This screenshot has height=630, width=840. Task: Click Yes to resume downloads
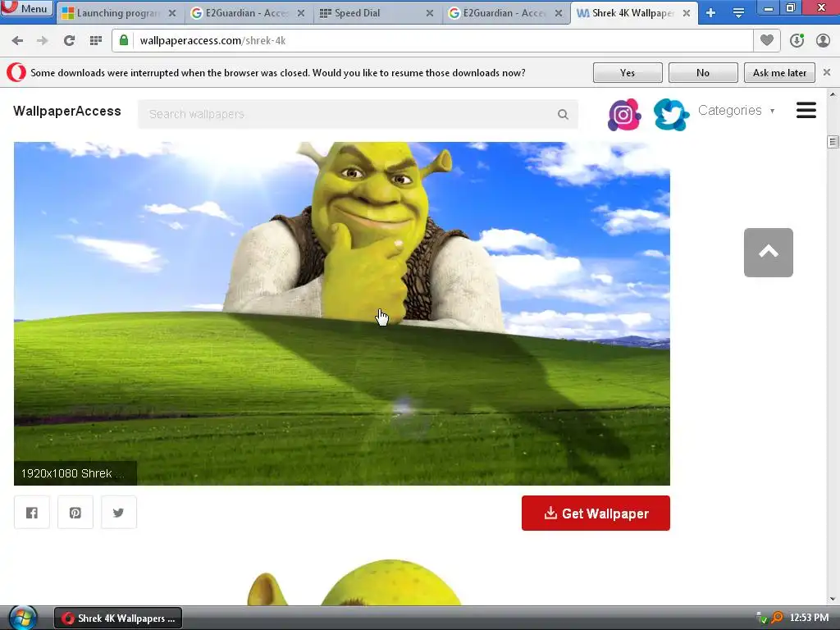pyautogui.click(x=628, y=73)
